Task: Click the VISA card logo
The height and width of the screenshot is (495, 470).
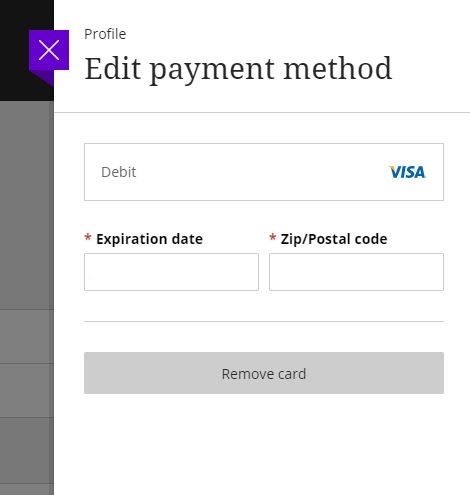Action: click(x=407, y=172)
